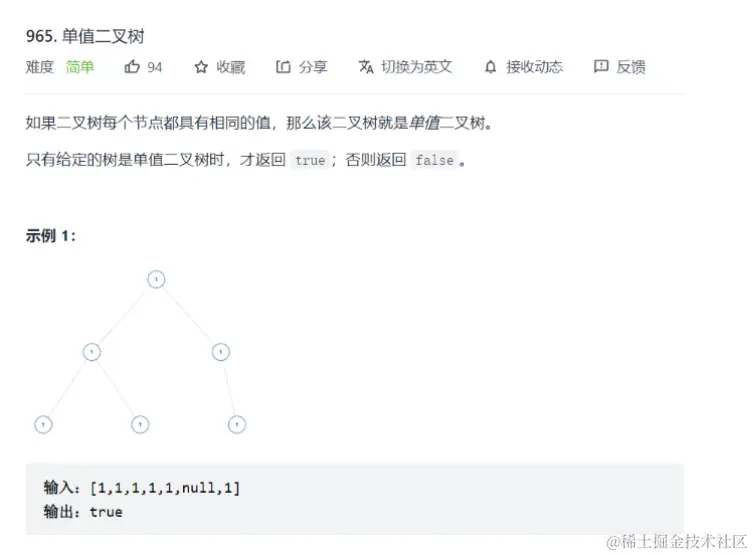The width and height of the screenshot is (753, 556).
Task: Click the translate icon for 切换为英文
Action: [366, 67]
